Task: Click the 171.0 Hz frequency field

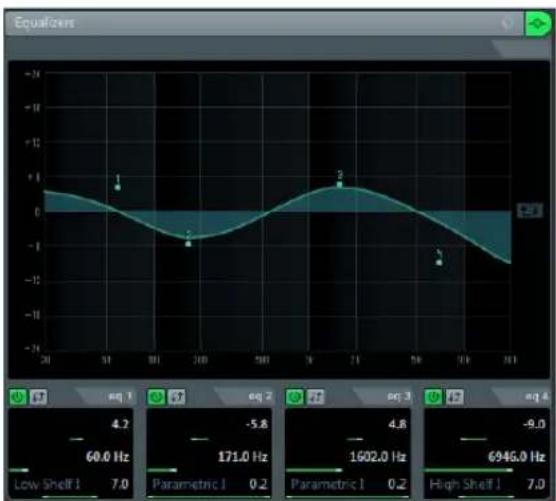Action: pyautogui.click(x=243, y=456)
